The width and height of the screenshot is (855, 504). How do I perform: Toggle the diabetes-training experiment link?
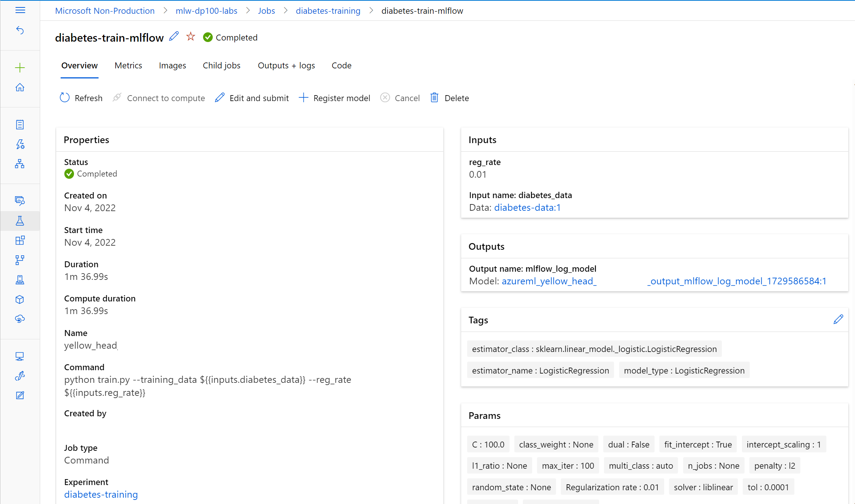101,494
